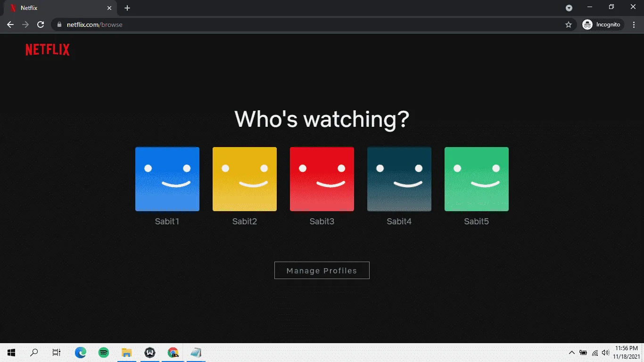Check battery status in the system tray
Image resolution: width=644 pixels, height=362 pixels.
[583, 353]
